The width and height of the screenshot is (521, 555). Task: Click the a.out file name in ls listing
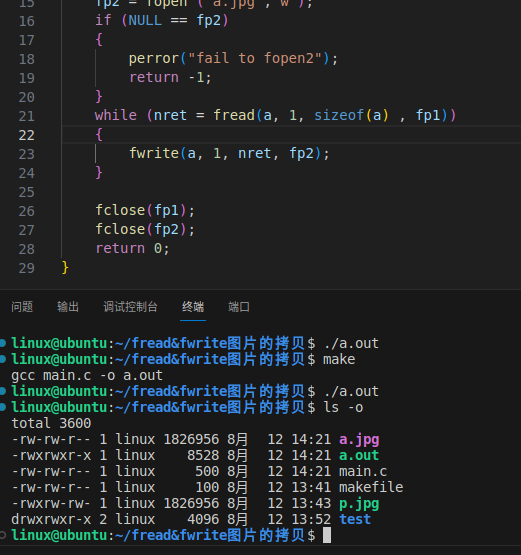[x=359, y=456]
